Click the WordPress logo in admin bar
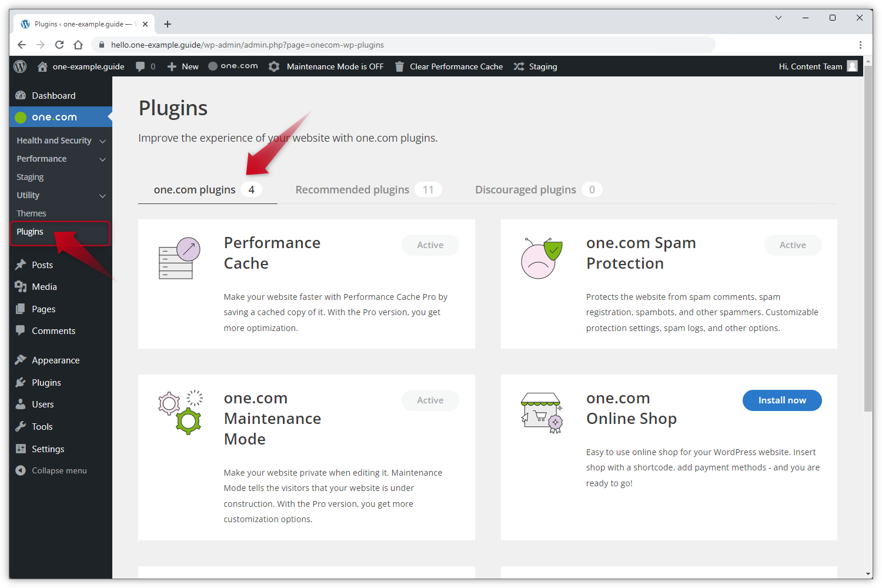The height and width of the screenshot is (588, 882). tap(20, 66)
